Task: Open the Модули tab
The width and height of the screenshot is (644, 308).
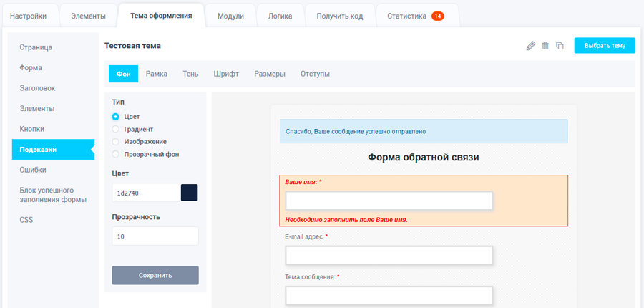Action: click(231, 16)
